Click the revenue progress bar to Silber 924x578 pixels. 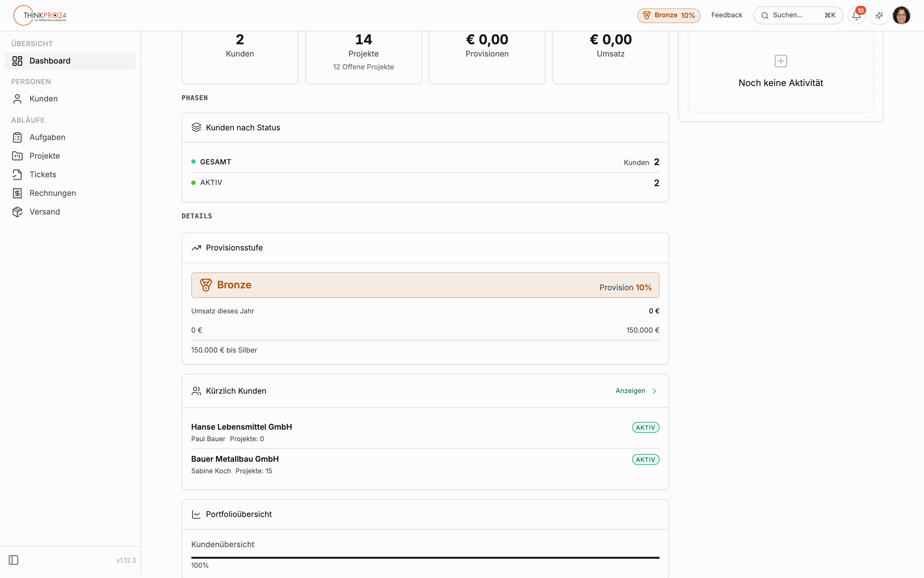[x=425, y=340]
